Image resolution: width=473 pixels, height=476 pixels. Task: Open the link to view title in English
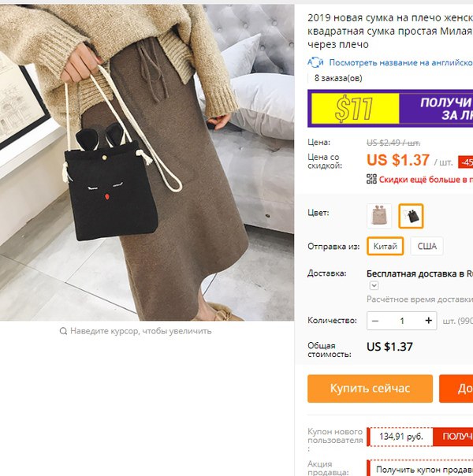click(x=400, y=62)
